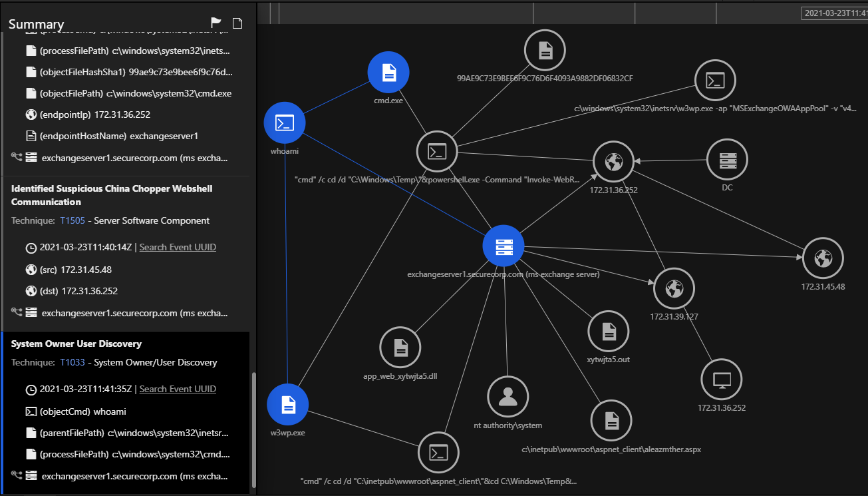Click the 172.31.45.48 globe node

pyautogui.click(x=823, y=258)
